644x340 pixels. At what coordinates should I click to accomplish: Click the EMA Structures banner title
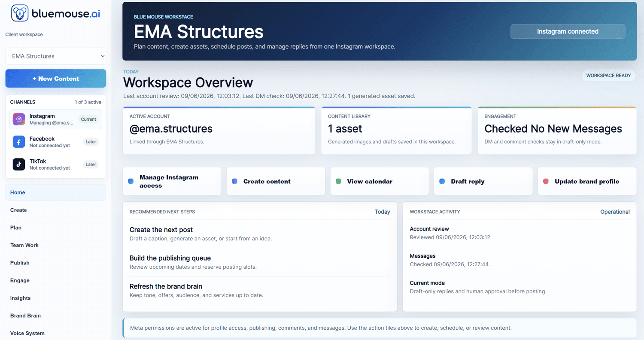(x=199, y=32)
